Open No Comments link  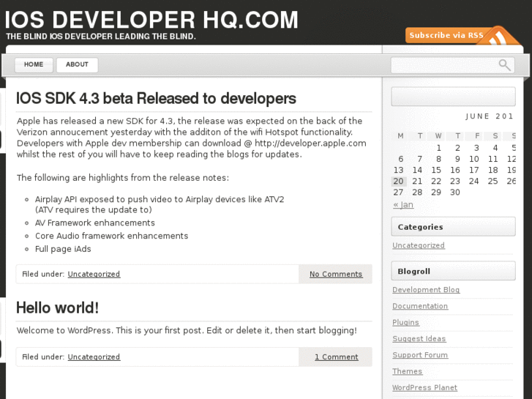[x=336, y=274]
